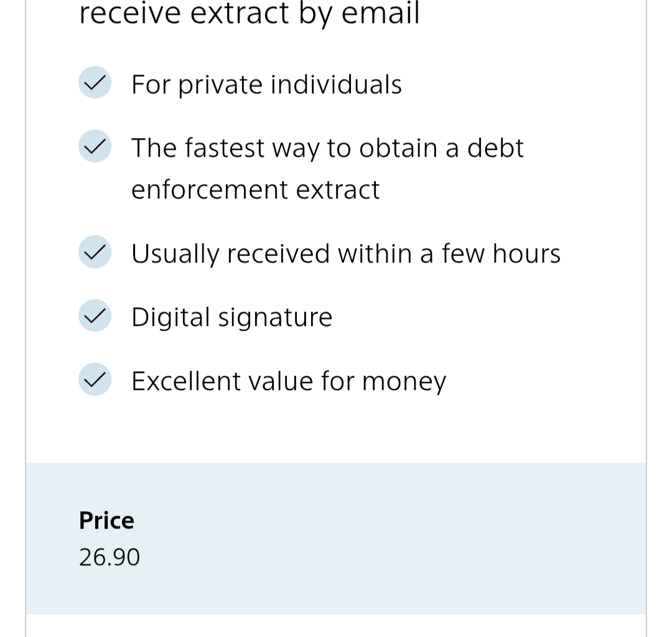
Task: Click the Usually received within a few hours text
Action: [346, 254]
